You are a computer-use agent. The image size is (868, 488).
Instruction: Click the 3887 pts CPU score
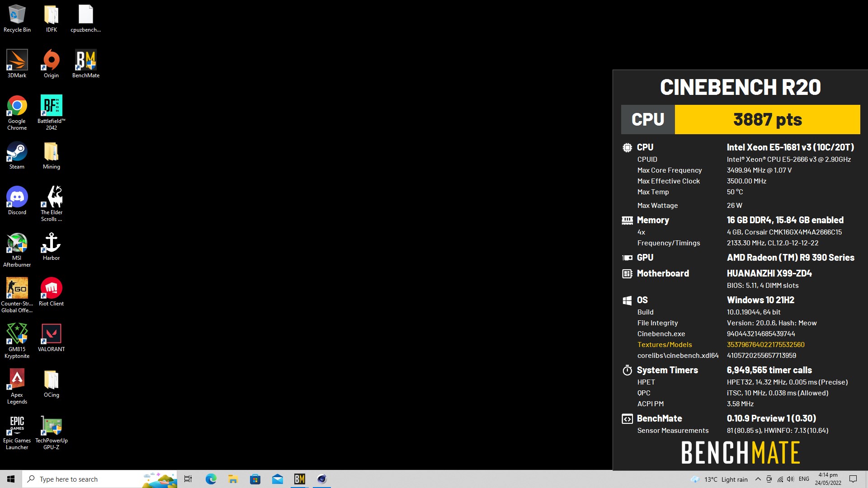click(x=767, y=120)
